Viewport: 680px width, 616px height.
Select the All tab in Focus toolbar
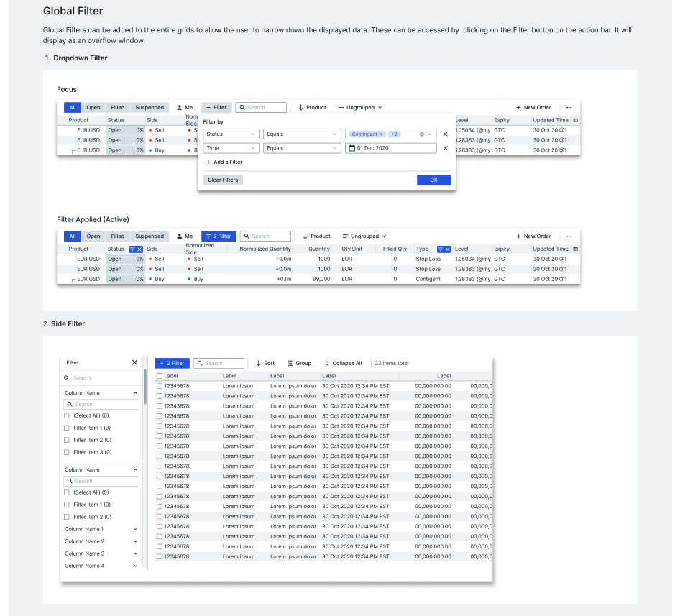[73, 108]
